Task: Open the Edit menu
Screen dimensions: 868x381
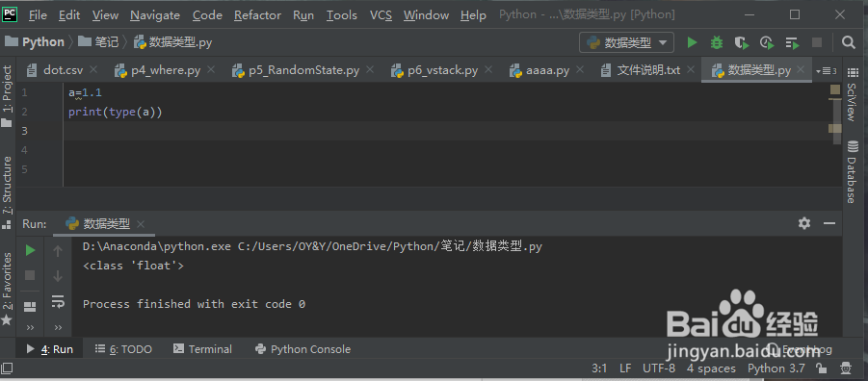Action: tap(69, 15)
